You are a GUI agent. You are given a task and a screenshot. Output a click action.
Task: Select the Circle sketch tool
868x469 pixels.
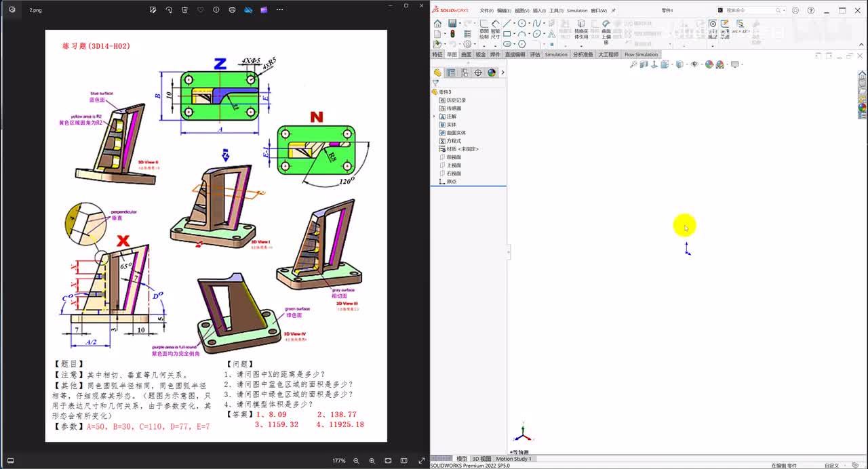pyautogui.click(x=521, y=24)
